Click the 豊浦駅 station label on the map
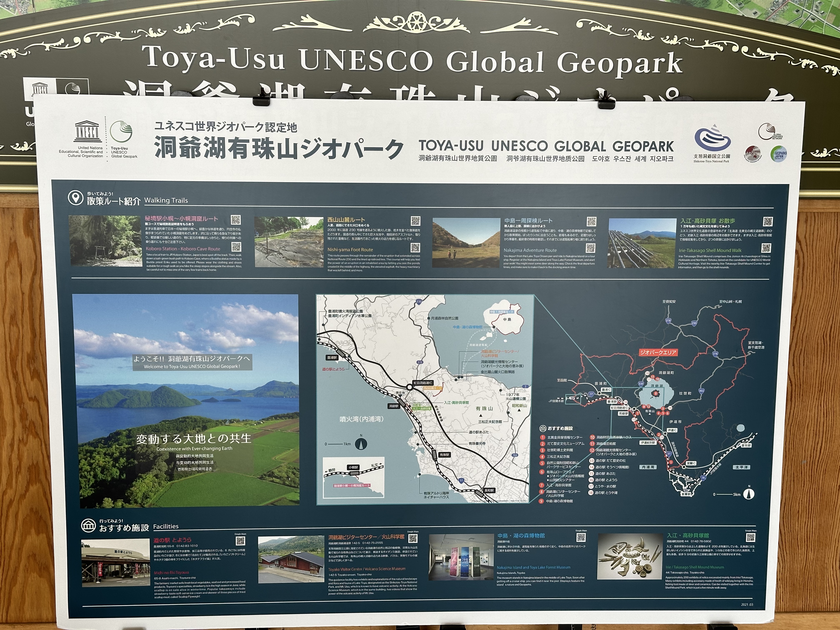This screenshot has width=840, height=630. pos(332,357)
